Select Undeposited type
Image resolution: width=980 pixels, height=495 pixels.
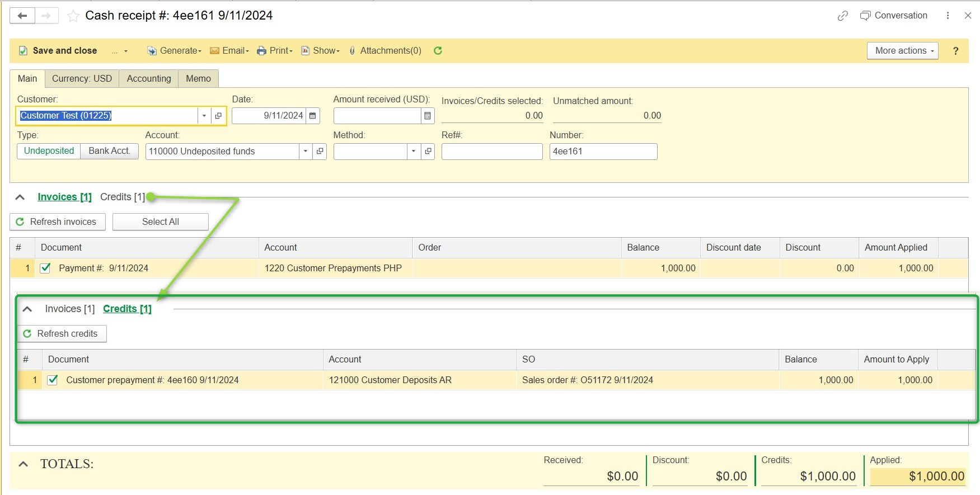tap(49, 151)
